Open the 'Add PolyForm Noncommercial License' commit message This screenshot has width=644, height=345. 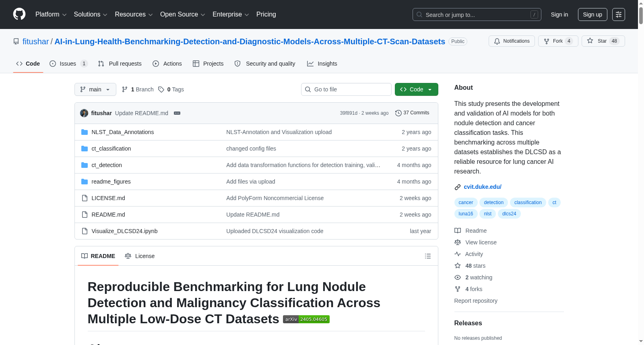(275, 198)
